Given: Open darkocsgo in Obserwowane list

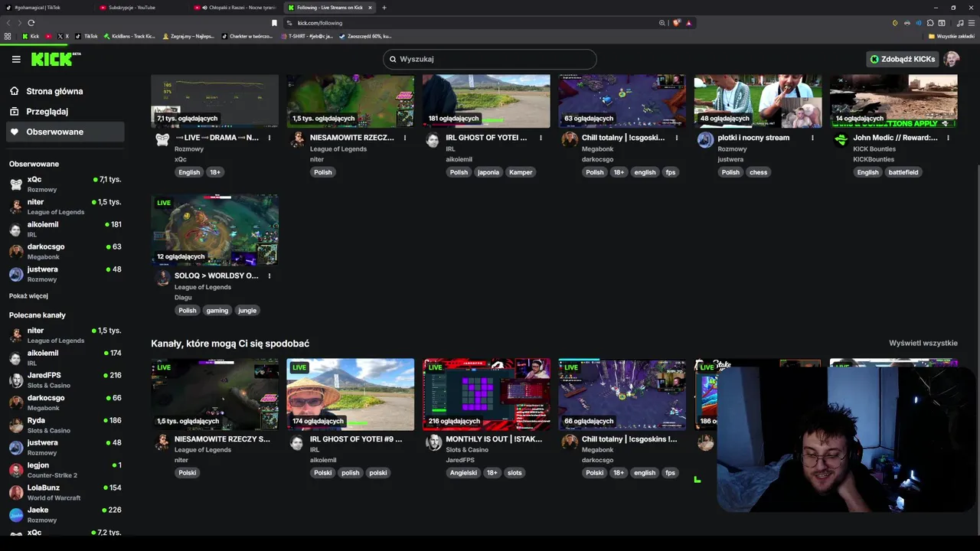Looking at the screenshot, I should click(x=65, y=252).
